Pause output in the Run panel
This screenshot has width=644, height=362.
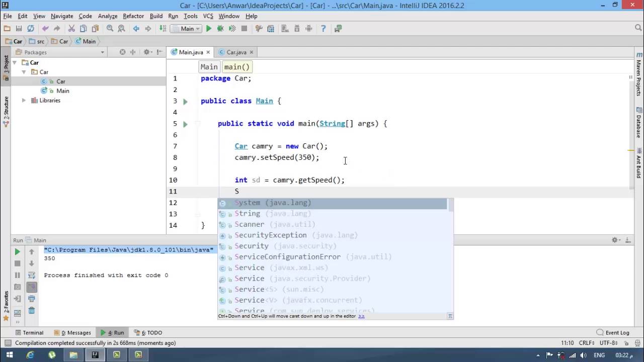(17, 275)
